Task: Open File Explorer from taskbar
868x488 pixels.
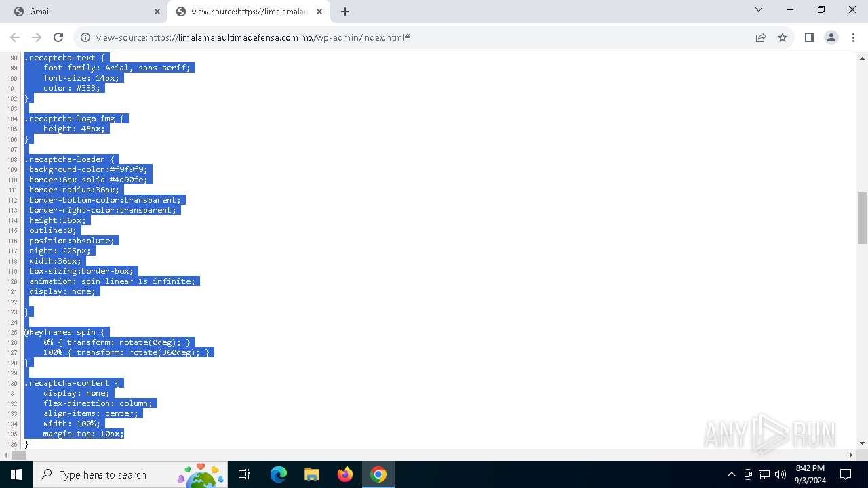Action: [312, 474]
